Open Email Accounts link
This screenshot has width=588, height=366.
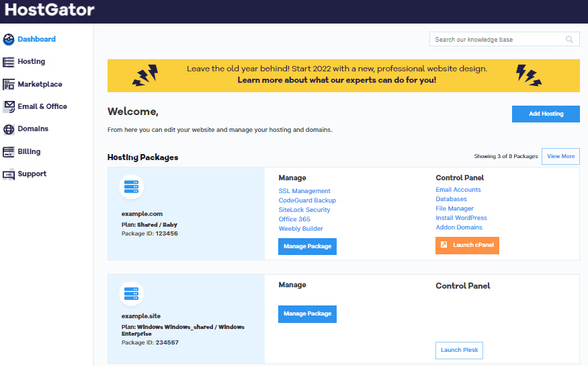(x=458, y=190)
